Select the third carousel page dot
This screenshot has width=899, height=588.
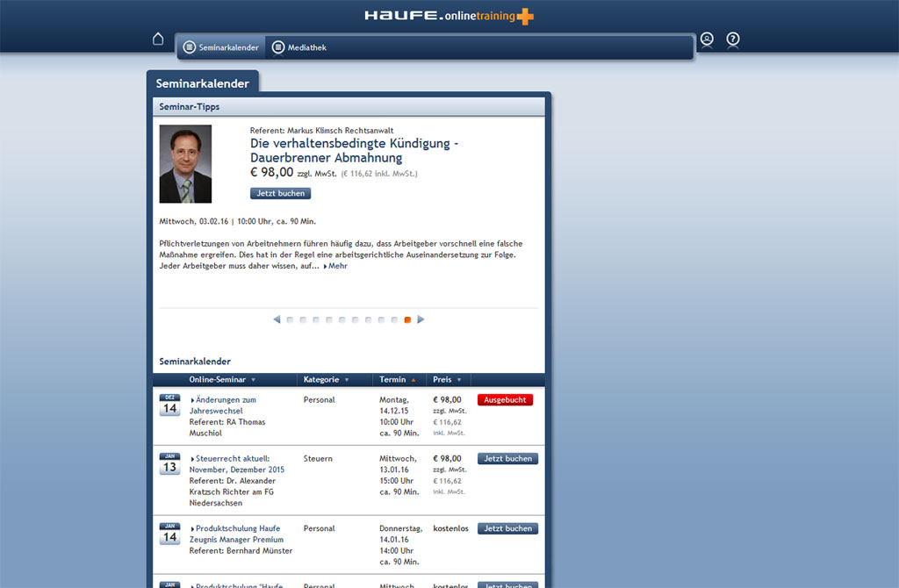click(316, 319)
